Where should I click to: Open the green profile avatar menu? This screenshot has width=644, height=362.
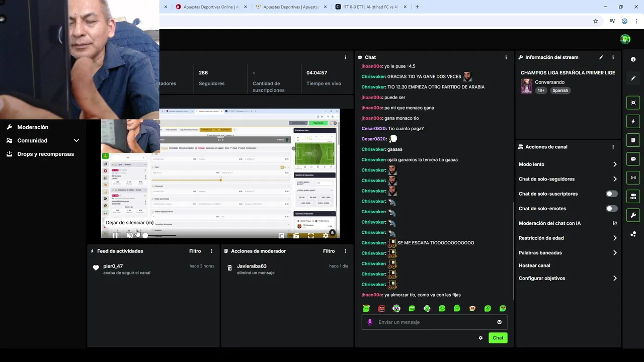(x=625, y=39)
